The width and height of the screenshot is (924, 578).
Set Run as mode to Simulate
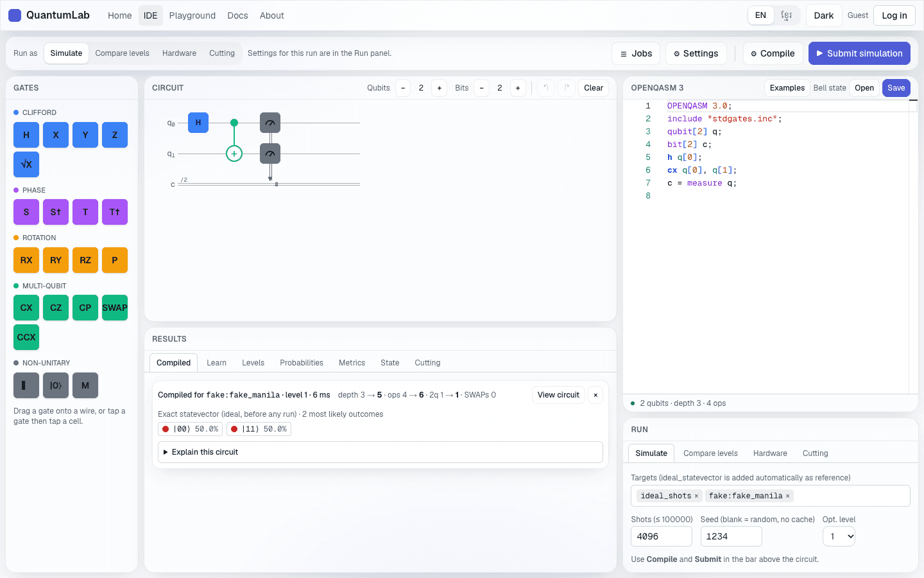67,53
